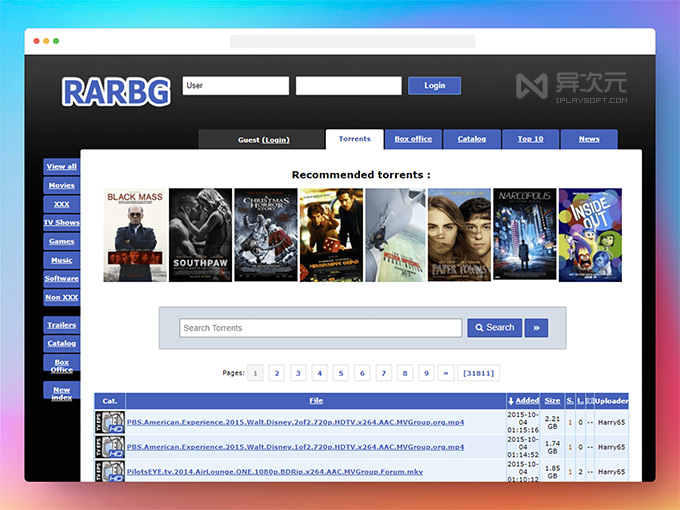
Task: Open the News tab
Action: (589, 139)
